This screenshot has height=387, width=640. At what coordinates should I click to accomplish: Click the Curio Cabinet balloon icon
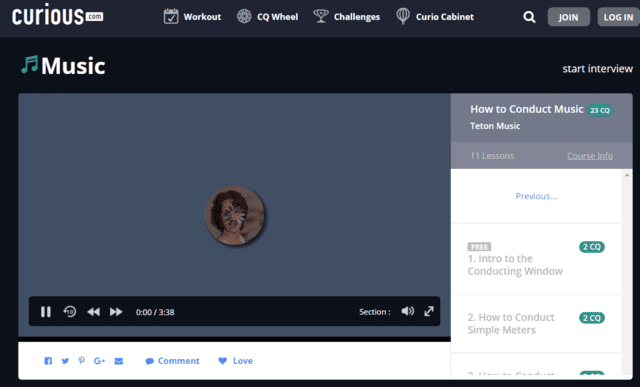click(403, 16)
